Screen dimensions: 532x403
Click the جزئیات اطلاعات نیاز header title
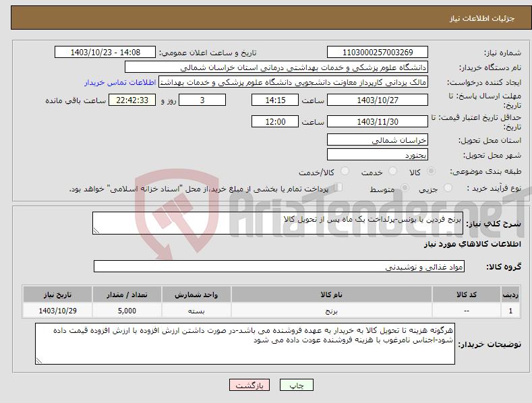[482, 18]
